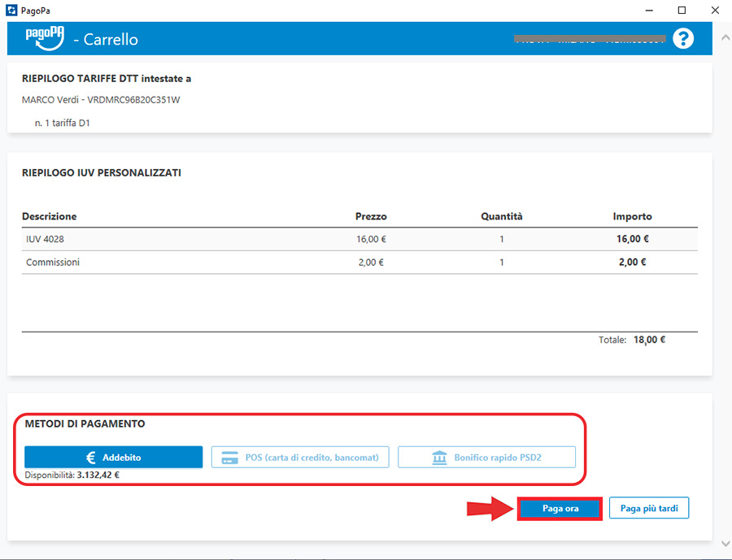Select the Addebito payment method
The height and width of the screenshot is (560, 732).
tap(113, 457)
